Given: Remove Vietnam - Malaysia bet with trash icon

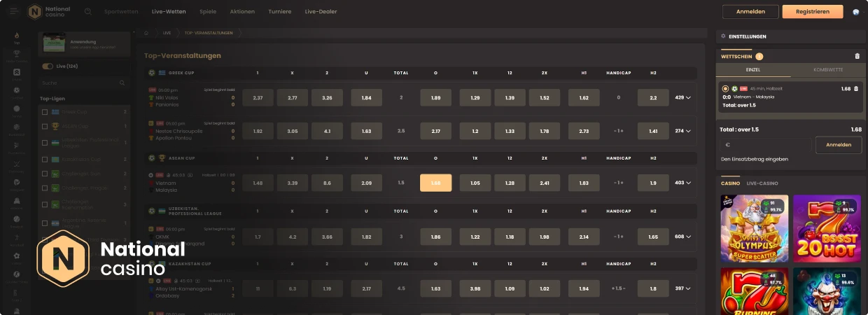Looking at the screenshot, I should pos(856,89).
